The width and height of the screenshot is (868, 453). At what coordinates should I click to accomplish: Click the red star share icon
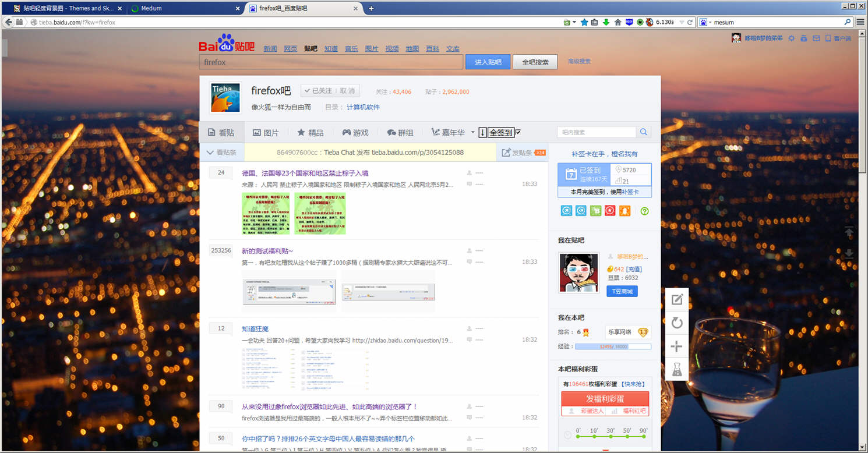click(x=610, y=211)
